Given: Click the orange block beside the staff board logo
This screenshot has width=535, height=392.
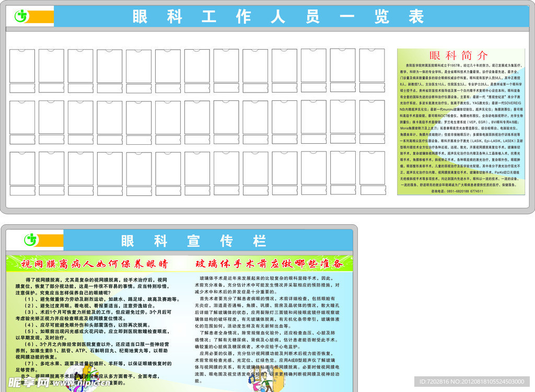Looking at the screenshot, I should point(41,16).
